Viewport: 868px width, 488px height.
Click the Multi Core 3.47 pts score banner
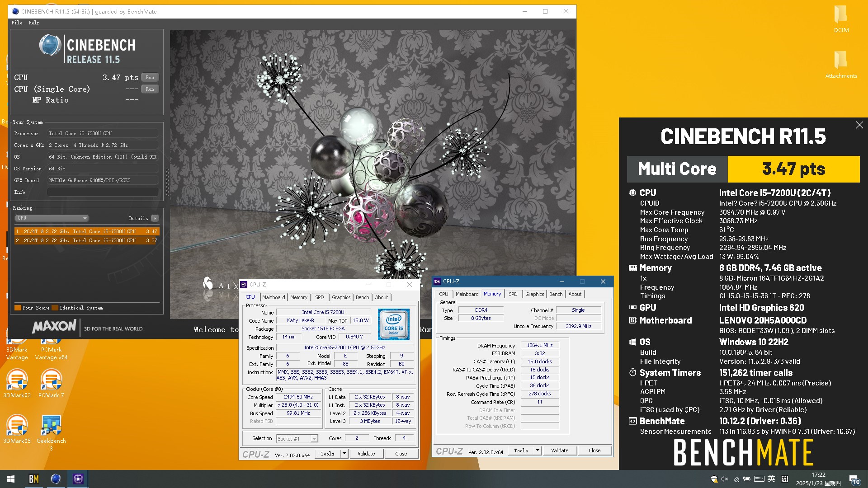tap(743, 169)
